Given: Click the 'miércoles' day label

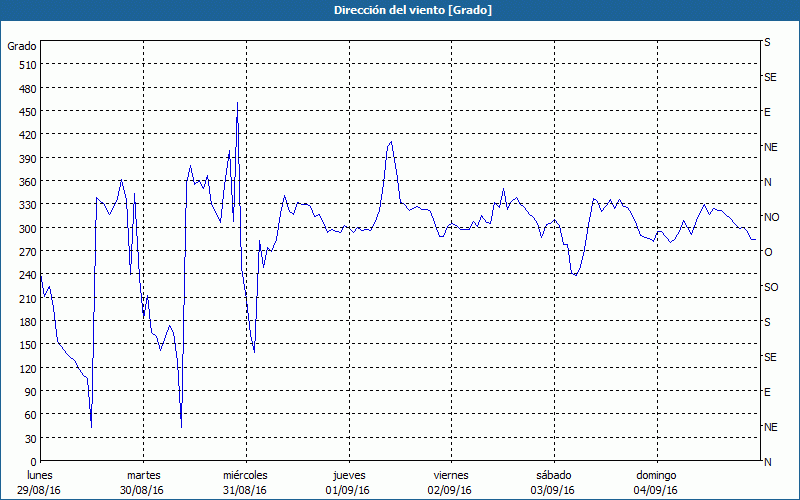Looking at the screenshot, I should (x=245, y=475).
